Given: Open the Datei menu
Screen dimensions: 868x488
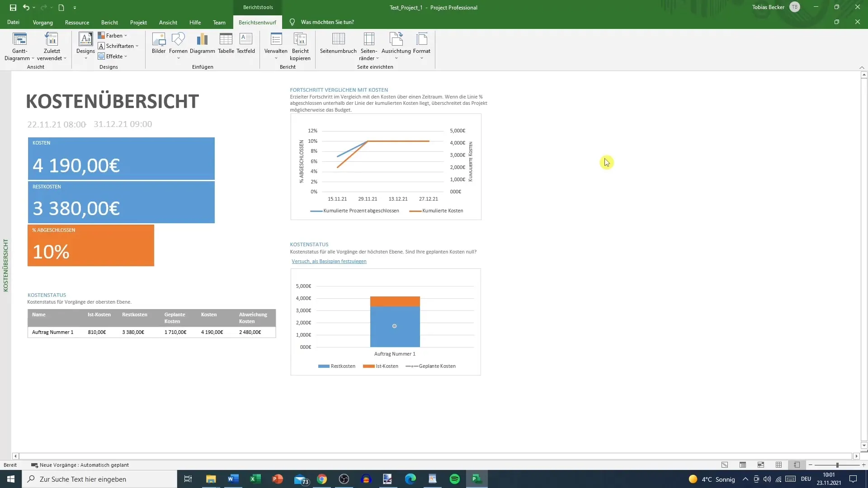Looking at the screenshot, I should point(13,22).
